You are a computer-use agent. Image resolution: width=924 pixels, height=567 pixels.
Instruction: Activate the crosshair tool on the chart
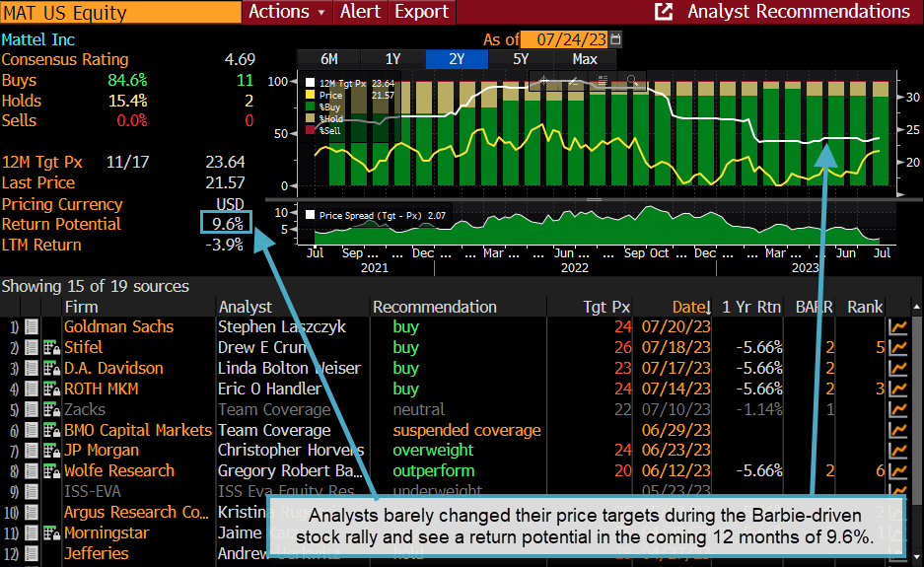(x=544, y=81)
